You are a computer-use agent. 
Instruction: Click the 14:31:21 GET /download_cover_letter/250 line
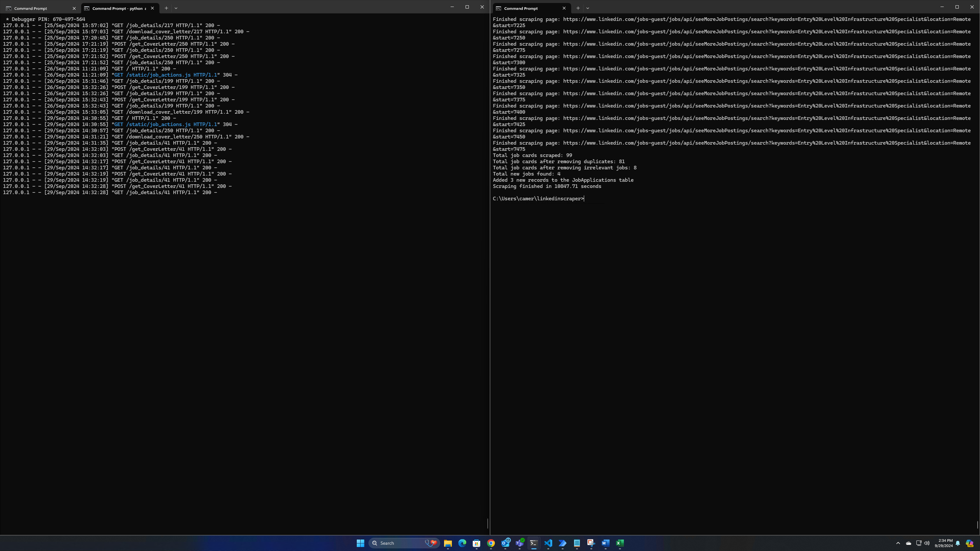pyautogui.click(x=126, y=137)
